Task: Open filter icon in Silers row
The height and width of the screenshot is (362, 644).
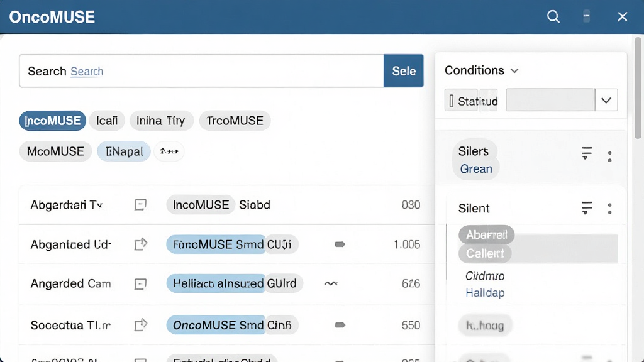Action: click(x=587, y=153)
